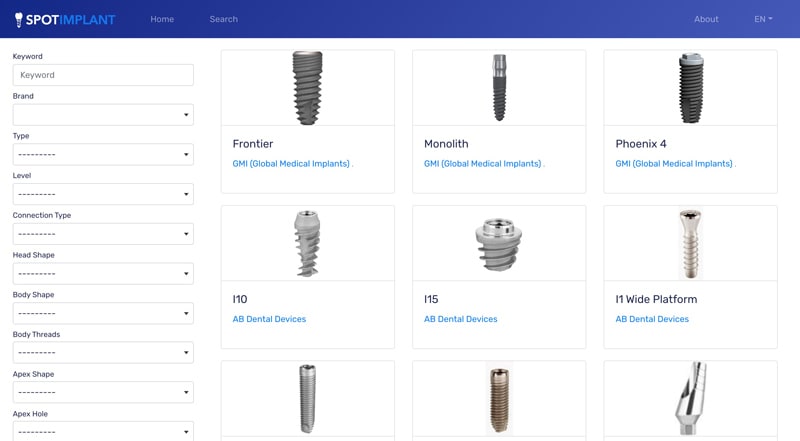800x441 pixels.
Task: Open the Apex Shape dropdown
Action: 103,393
